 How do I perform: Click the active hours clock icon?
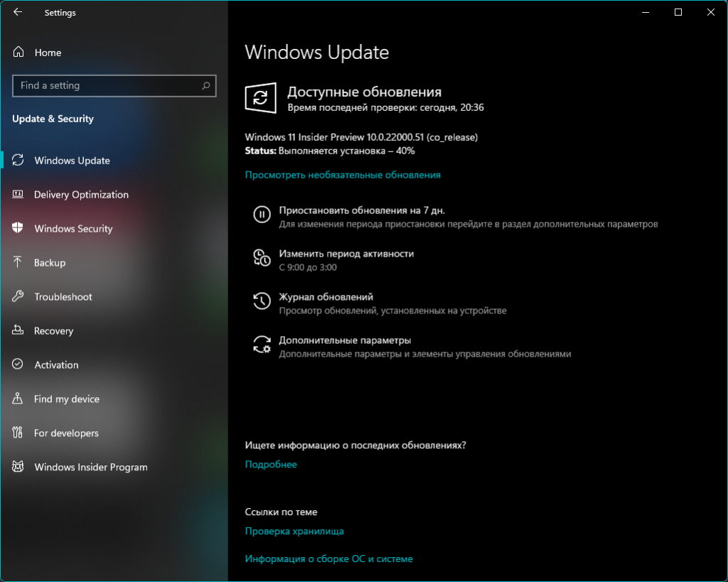[262, 257]
